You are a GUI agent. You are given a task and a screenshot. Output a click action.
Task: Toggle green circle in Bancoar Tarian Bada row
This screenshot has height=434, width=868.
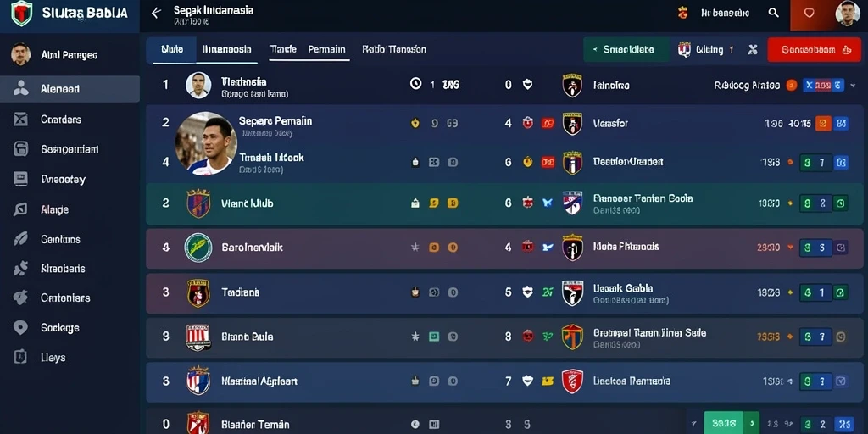coord(840,203)
